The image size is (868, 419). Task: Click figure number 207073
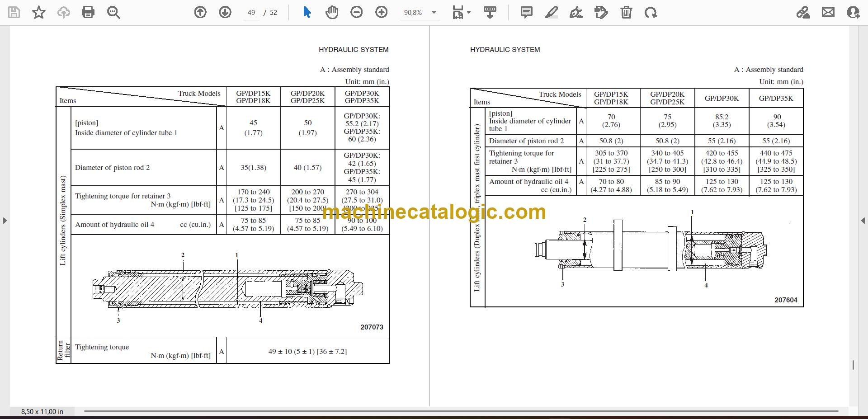point(372,327)
